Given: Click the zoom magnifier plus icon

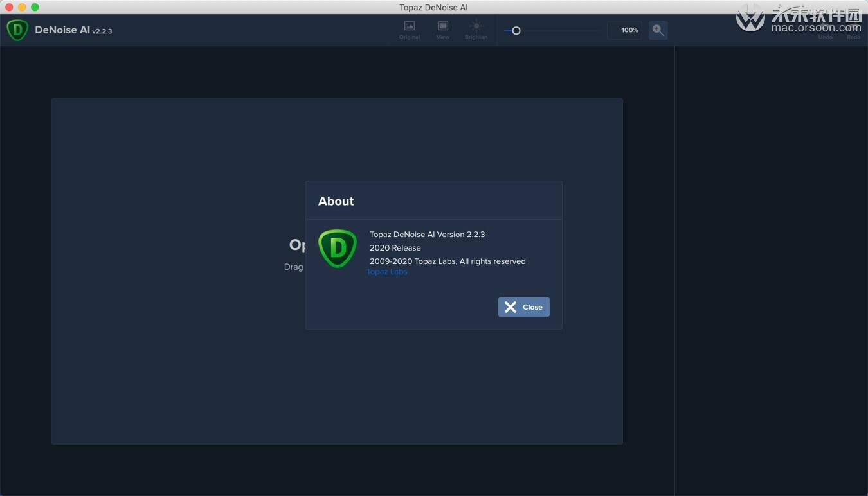Looking at the screenshot, I should (x=658, y=30).
